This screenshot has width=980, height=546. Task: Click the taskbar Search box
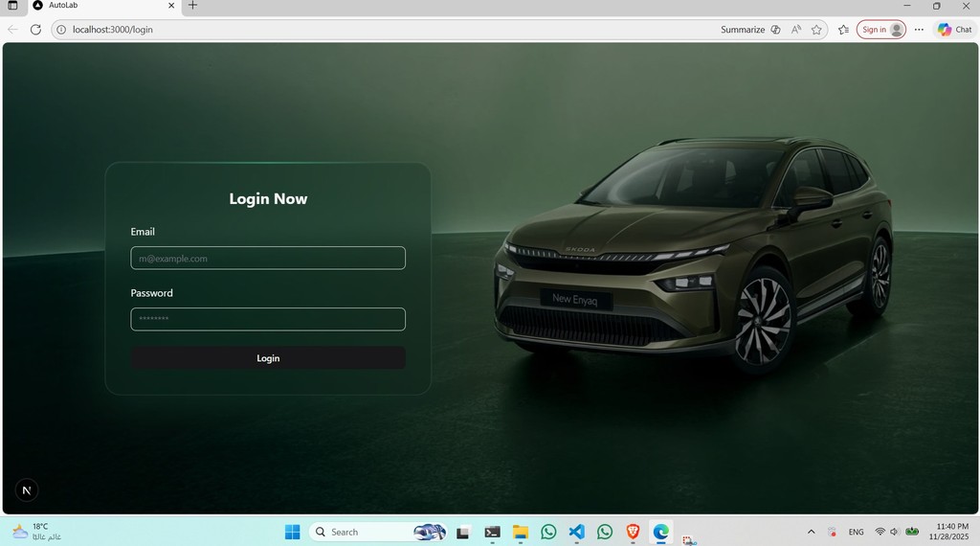(378, 533)
